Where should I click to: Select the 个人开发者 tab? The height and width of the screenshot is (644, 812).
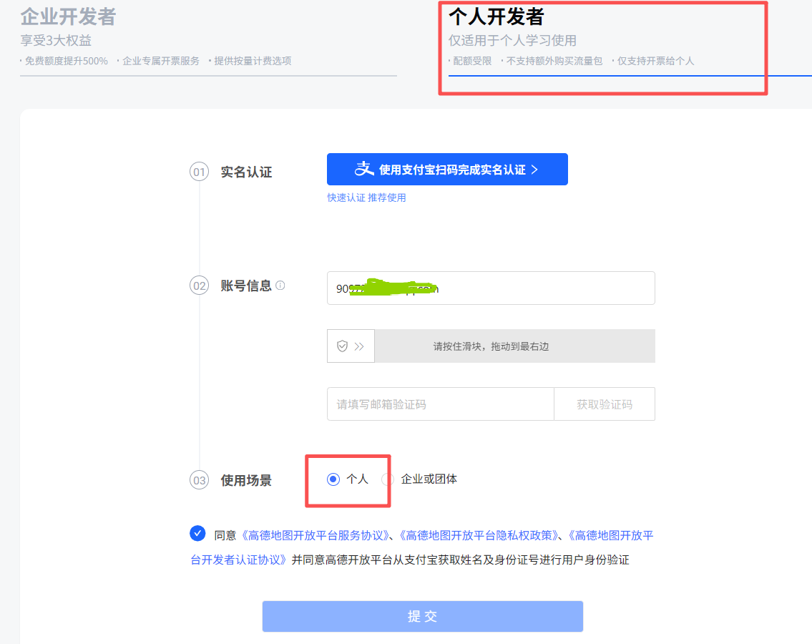coord(497,17)
